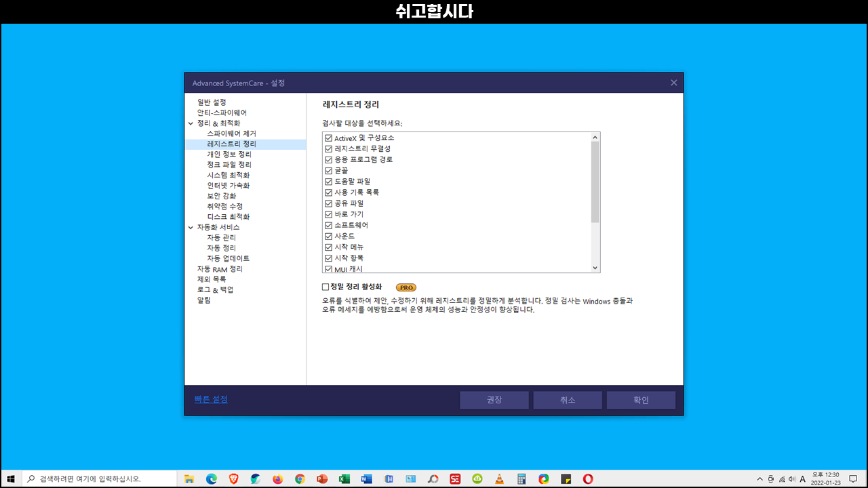This screenshot has height=488, width=868.
Task: Open File Explorer from the taskbar
Action: click(189, 479)
